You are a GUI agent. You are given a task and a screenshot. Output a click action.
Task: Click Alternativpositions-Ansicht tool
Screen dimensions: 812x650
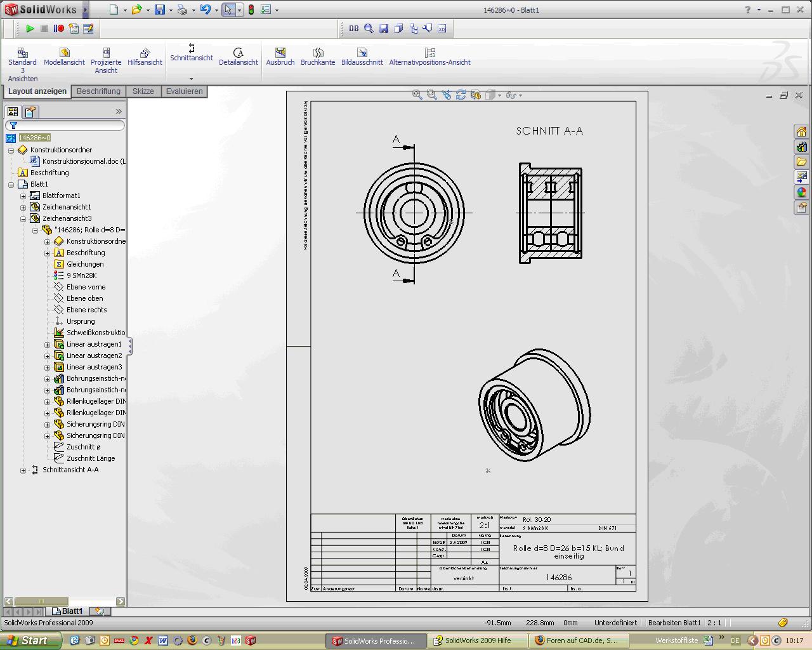tap(429, 56)
